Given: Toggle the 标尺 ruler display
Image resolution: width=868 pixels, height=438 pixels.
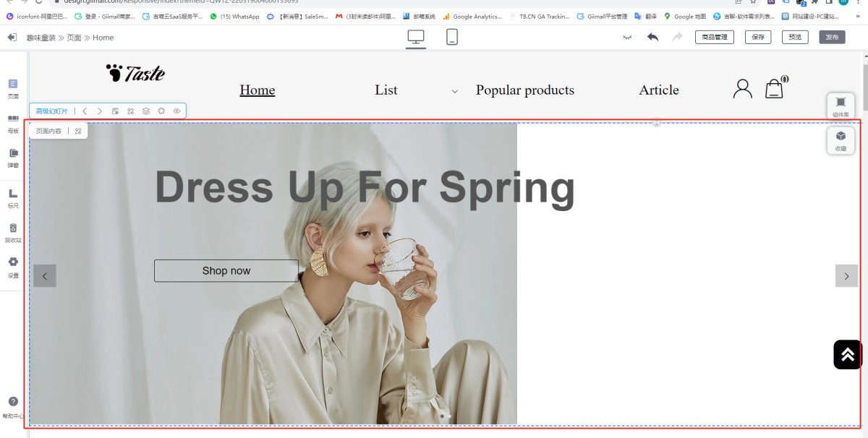Looking at the screenshot, I should (13, 197).
